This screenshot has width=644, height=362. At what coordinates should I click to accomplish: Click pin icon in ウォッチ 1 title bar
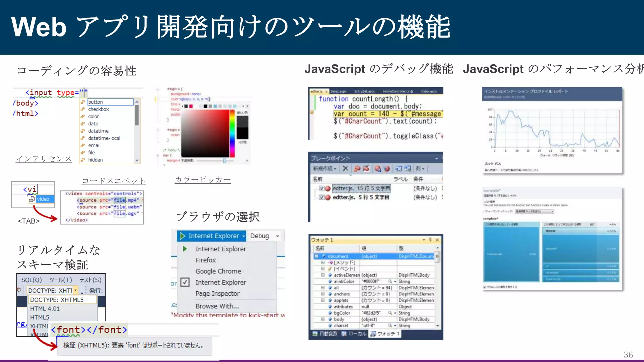(430, 240)
